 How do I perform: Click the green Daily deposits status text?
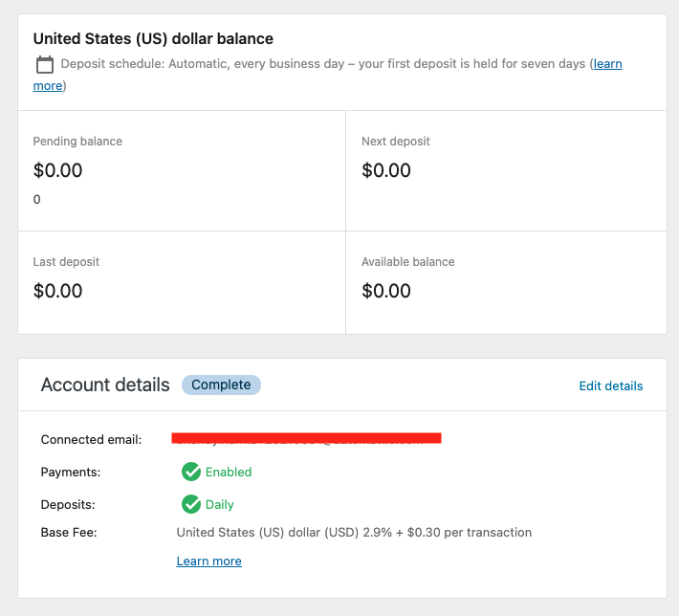[x=220, y=504]
